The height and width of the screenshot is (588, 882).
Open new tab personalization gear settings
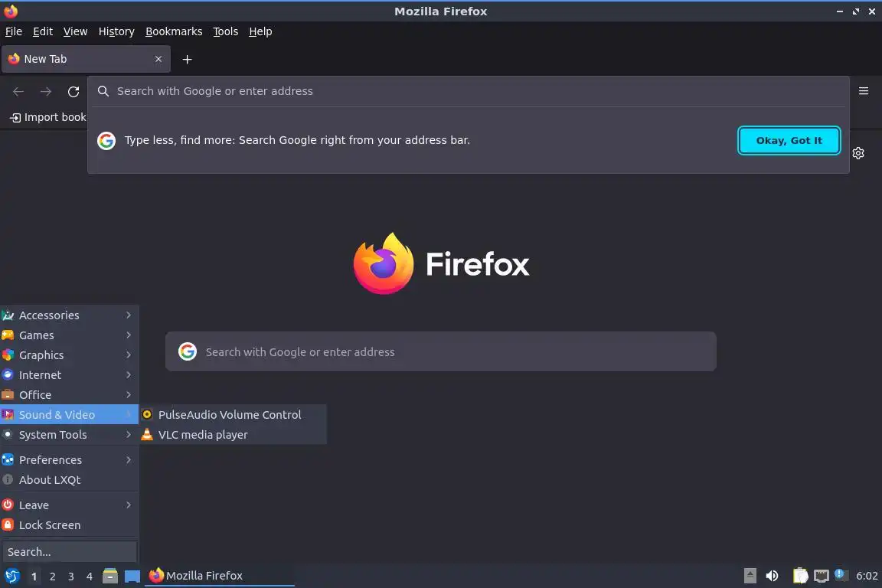click(857, 153)
